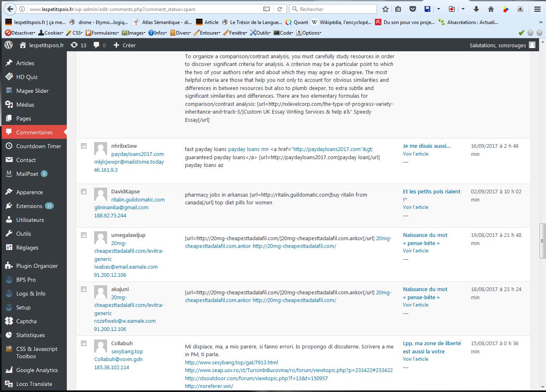
Task: Open the updates icon showing 13
Action: pyautogui.click(x=78, y=45)
